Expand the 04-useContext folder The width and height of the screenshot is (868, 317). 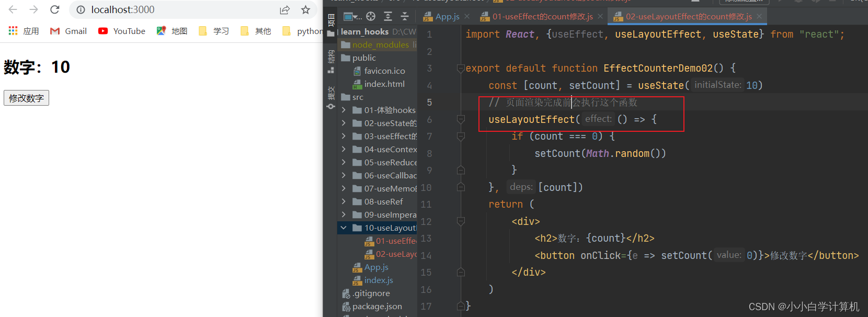pyautogui.click(x=344, y=149)
